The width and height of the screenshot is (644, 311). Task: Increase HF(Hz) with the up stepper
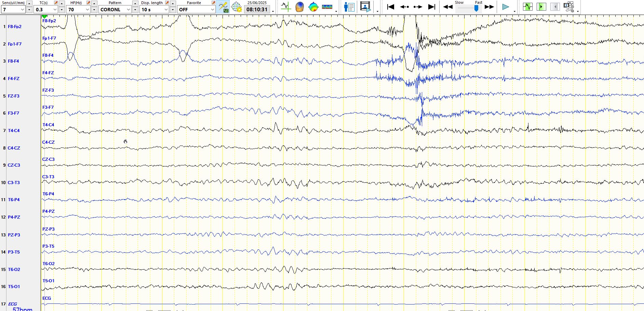(94, 3)
